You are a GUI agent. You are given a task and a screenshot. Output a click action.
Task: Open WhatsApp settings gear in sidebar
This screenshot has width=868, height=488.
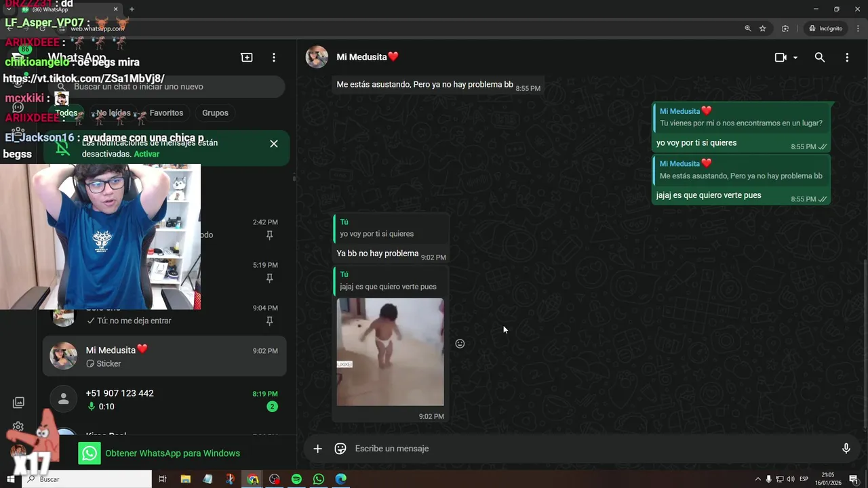(x=18, y=427)
